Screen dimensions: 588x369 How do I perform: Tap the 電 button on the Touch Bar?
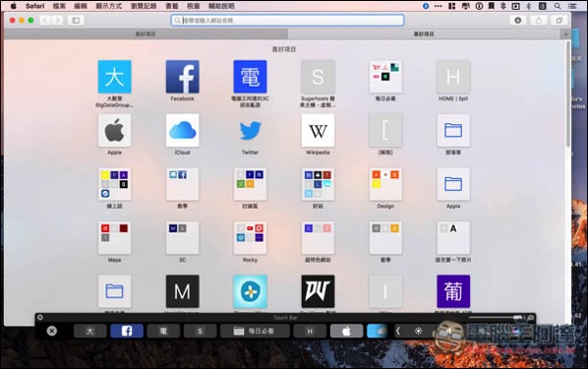point(163,331)
